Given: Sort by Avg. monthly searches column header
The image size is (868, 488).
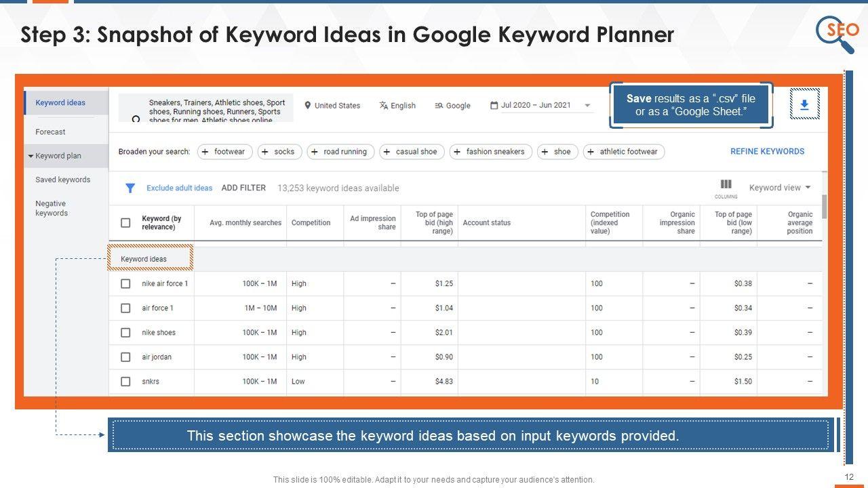Looking at the screenshot, I should pyautogui.click(x=245, y=223).
